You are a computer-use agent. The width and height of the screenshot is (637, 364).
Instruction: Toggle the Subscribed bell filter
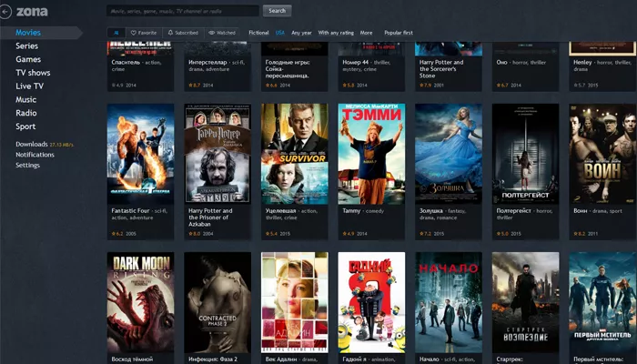coord(183,33)
